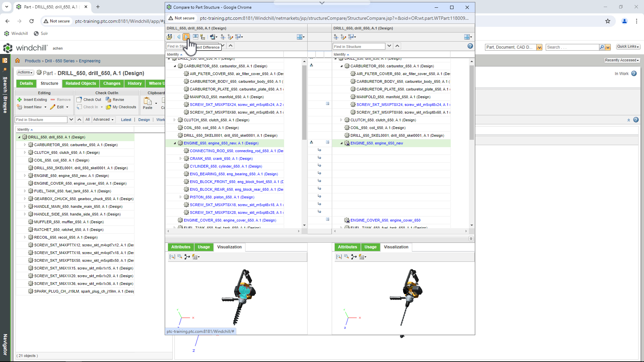Click edit structure pencil icon in left toolbar
The image size is (644, 362).
(x=230, y=37)
